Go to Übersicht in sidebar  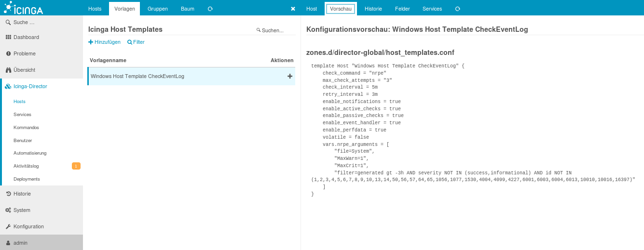pos(24,70)
